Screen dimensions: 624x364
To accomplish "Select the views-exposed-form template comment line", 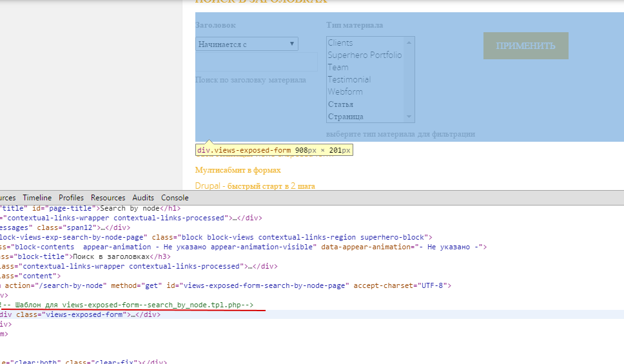I will [129, 305].
